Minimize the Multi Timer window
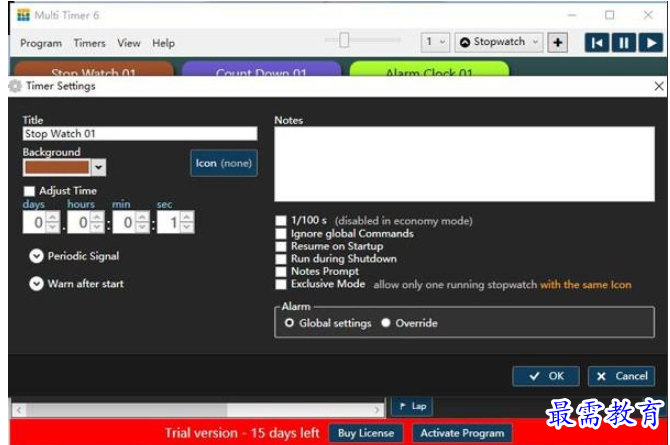The width and height of the screenshot is (670, 445). 572,15
